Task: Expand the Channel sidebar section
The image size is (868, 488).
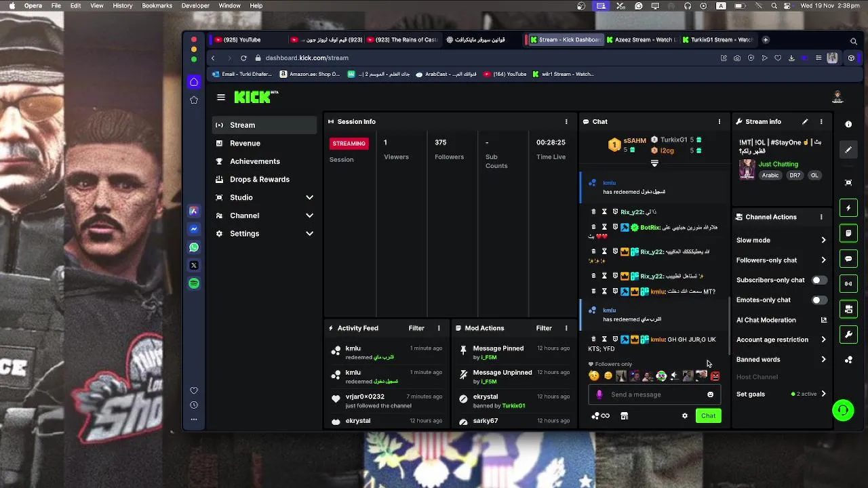Action: click(x=264, y=216)
